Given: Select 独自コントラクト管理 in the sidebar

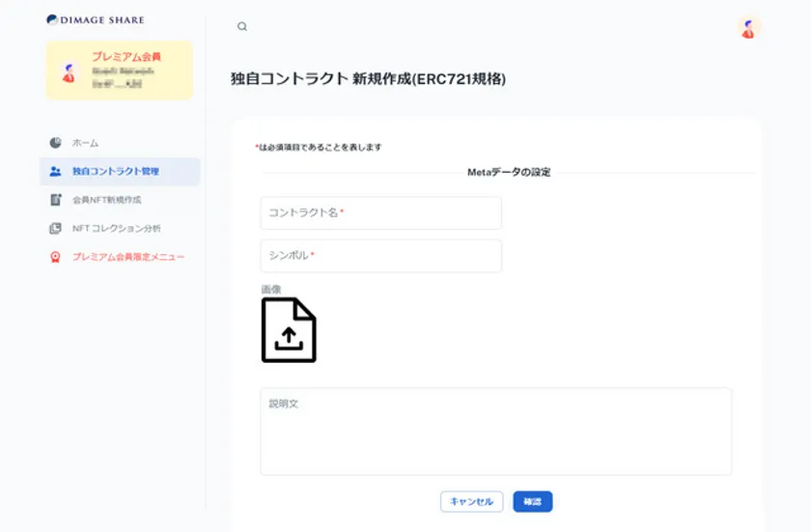Looking at the screenshot, I should pyautogui.click(x=116, y=172).
